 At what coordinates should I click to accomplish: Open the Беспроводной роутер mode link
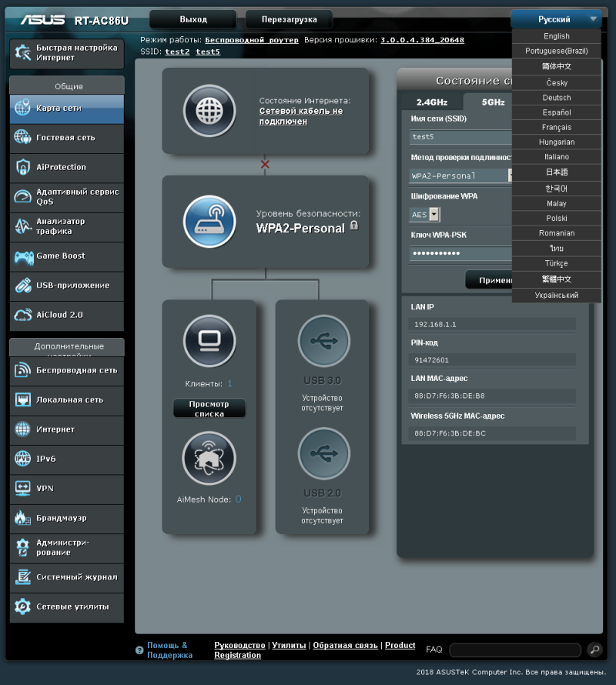tap(252, 40)
